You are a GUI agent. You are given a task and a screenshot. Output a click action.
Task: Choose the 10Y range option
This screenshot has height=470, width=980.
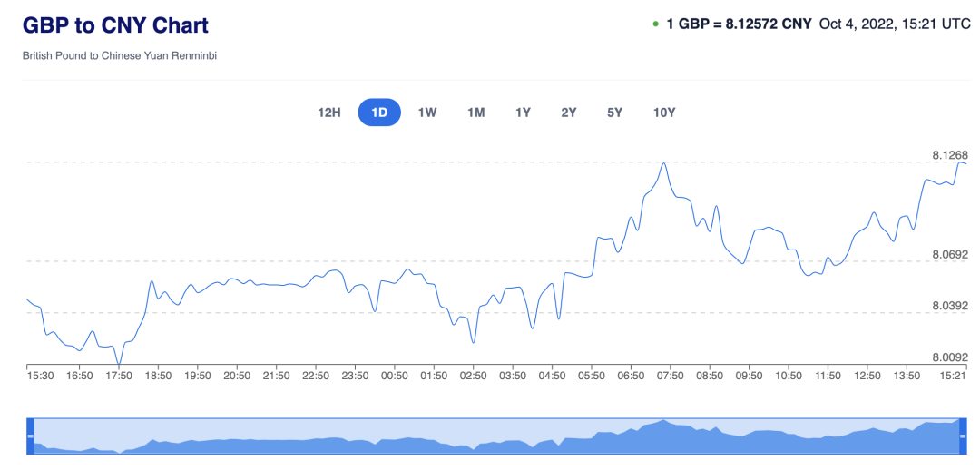(x=664, y=113)
